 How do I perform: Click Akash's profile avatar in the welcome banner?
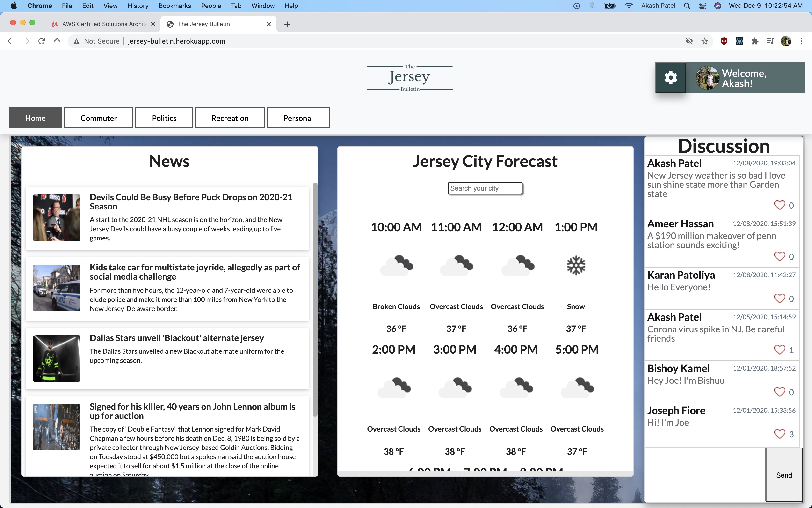click(707, 78)
